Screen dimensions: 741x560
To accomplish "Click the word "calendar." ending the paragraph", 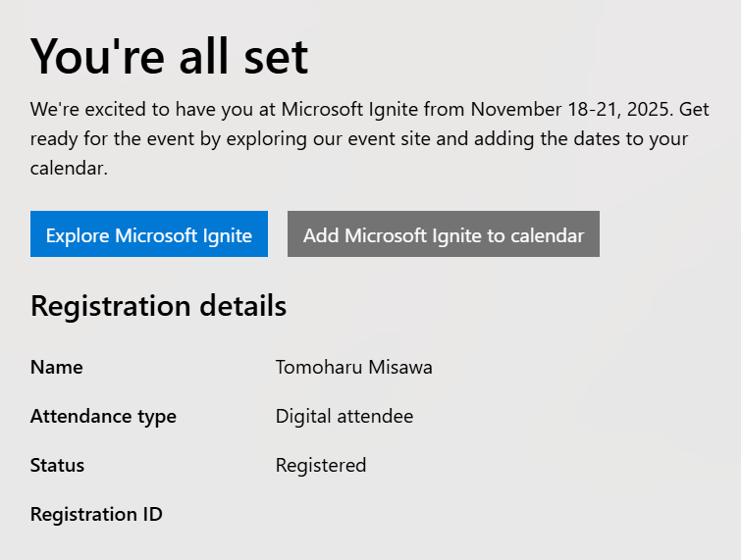I will click(x=69, y=168).
